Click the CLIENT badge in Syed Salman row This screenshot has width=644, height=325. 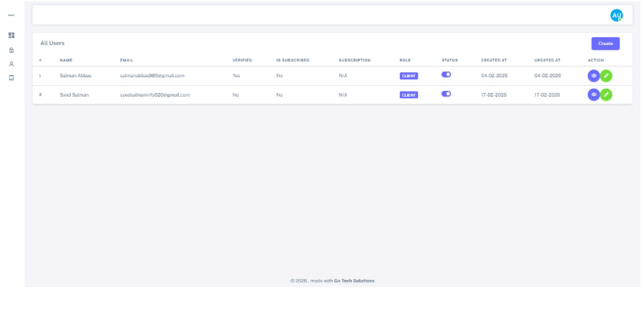pos(409,95)
